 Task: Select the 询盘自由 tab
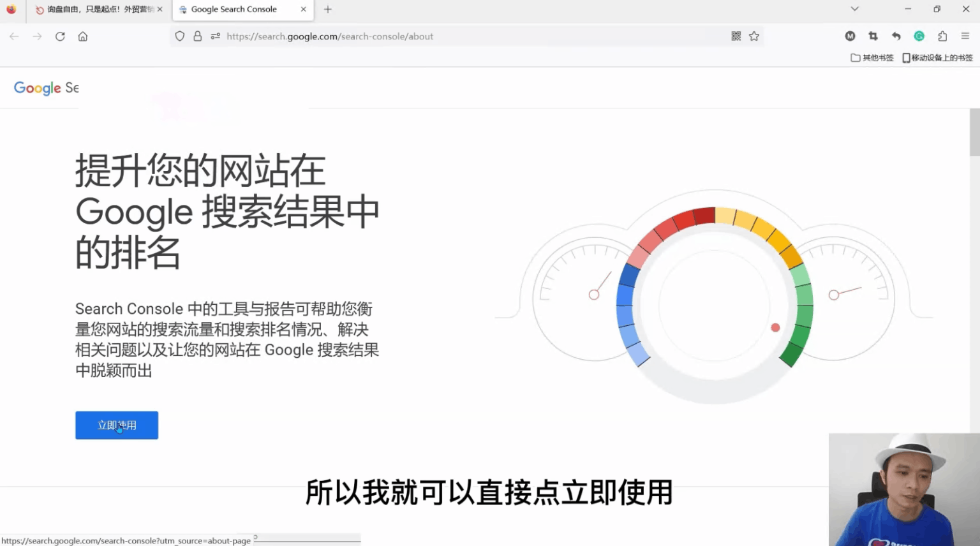(96, 9)
